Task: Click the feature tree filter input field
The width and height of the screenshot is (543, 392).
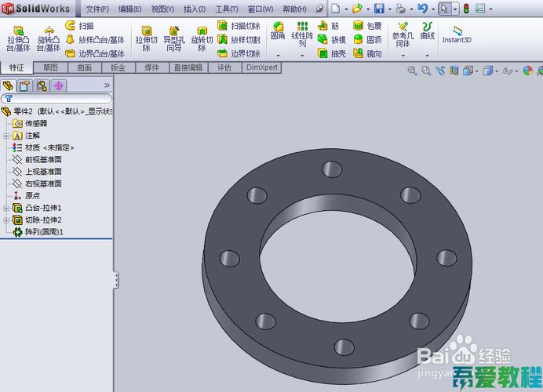Action: pos(56,99)
